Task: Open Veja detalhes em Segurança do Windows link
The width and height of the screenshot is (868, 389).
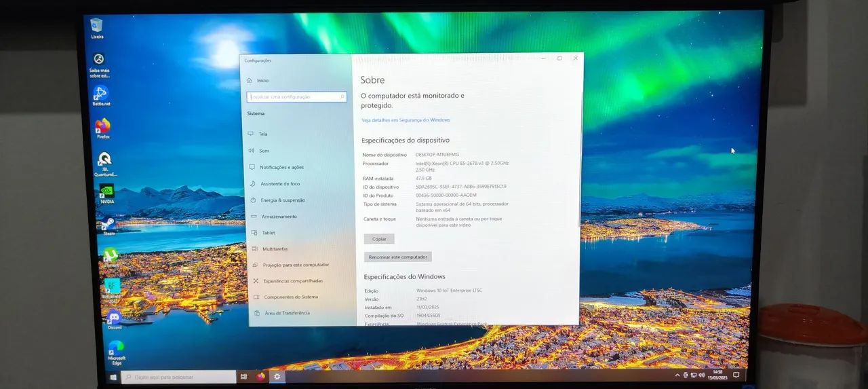Action: 406,120
